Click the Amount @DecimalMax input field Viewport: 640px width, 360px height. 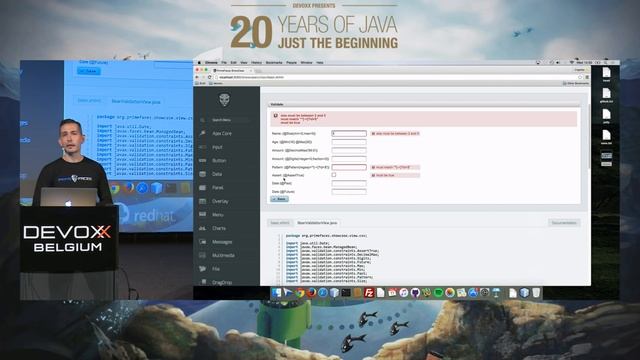click(349, 150)
